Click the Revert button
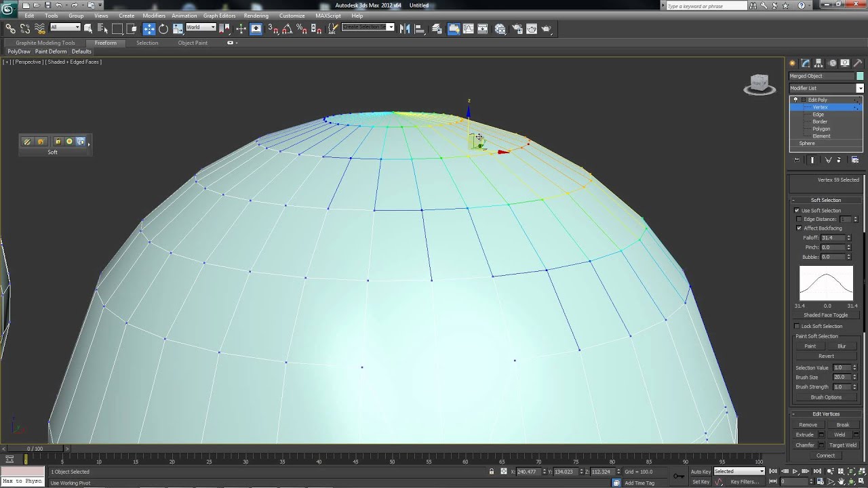The image size is (868, 488). [x=826, y=356]
